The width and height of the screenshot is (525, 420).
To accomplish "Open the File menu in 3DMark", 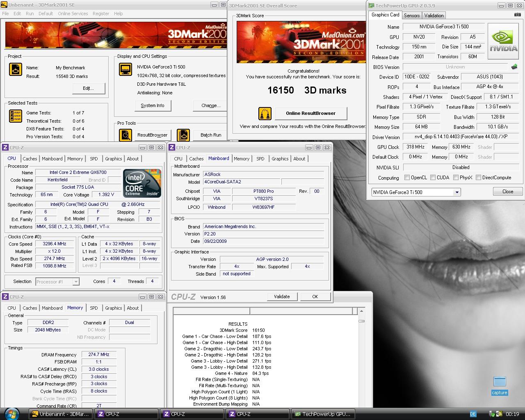I will (5, 14).
